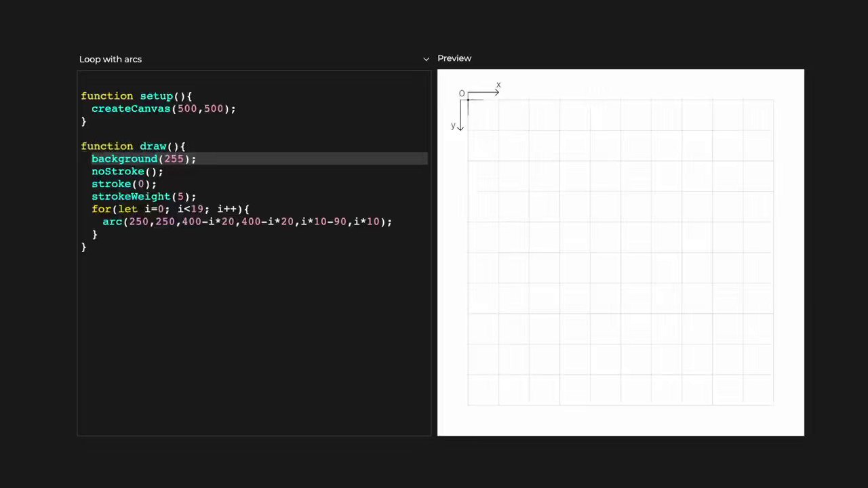
Task: Click the y axis label in the preview
Action: point(453,125)
